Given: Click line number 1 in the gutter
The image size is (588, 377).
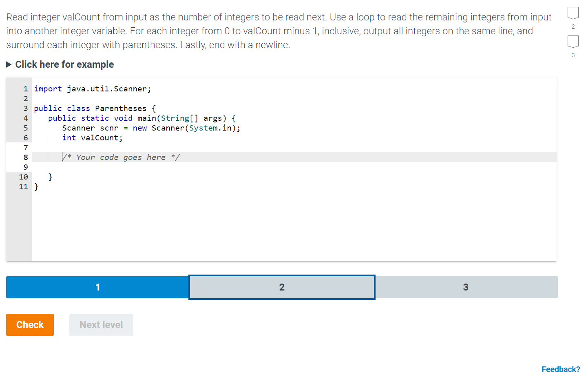Looking at the screenshot, I should (x=25, y=89).
